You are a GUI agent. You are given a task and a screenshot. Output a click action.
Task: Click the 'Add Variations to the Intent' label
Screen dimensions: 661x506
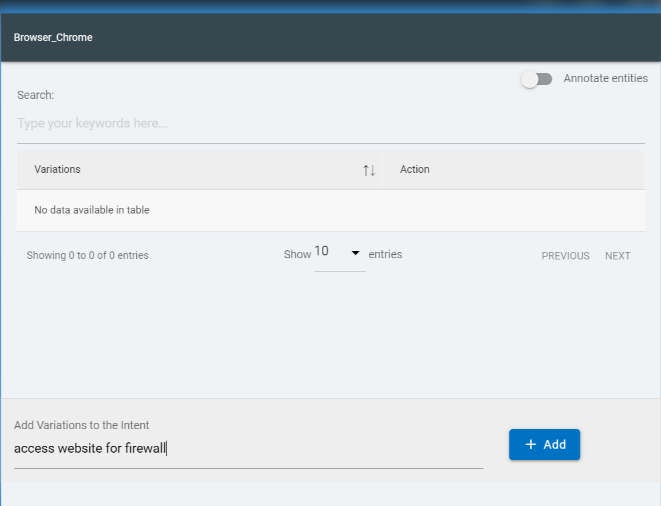81,425
